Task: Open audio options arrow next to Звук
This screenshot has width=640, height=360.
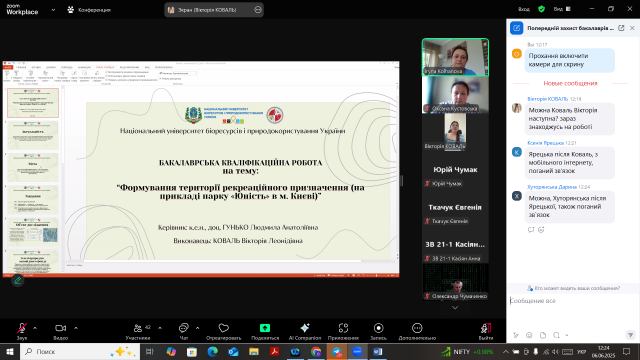Action: 35,328
